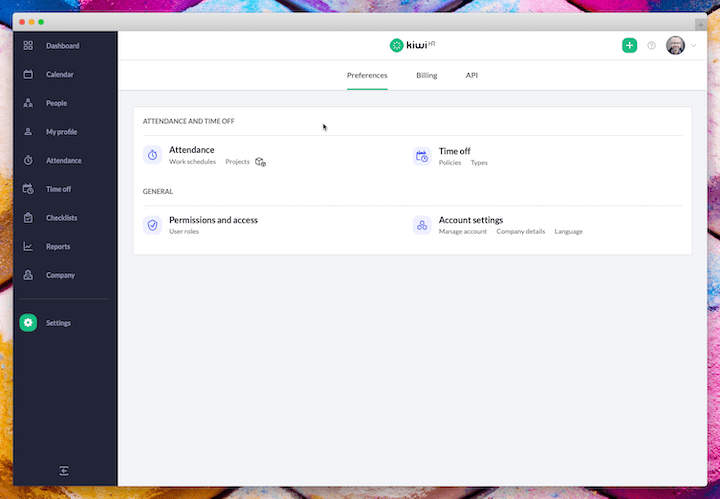Viewport: 720px width, 499px height.
Task: Click the Permissions and access shield icon
Action: [152, 225]
